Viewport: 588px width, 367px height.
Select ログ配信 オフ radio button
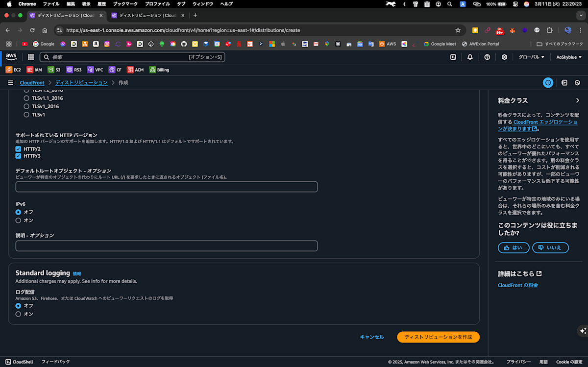[x=18, y=306]
